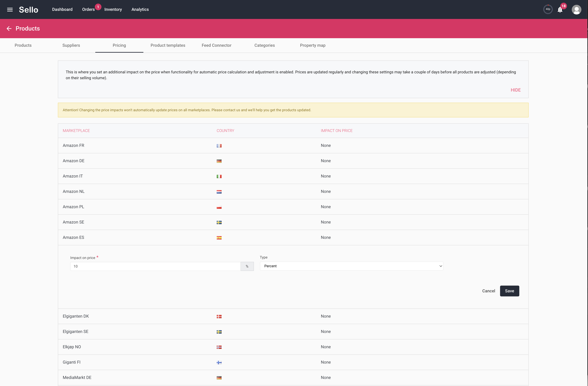Click the Orders badge showing 1

point(98,7)
